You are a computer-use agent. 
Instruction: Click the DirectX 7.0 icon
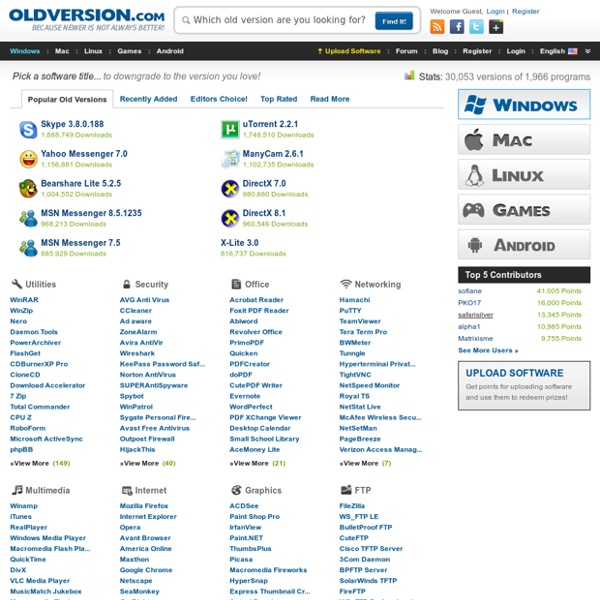pyautogui.click(x=230, y=189)
